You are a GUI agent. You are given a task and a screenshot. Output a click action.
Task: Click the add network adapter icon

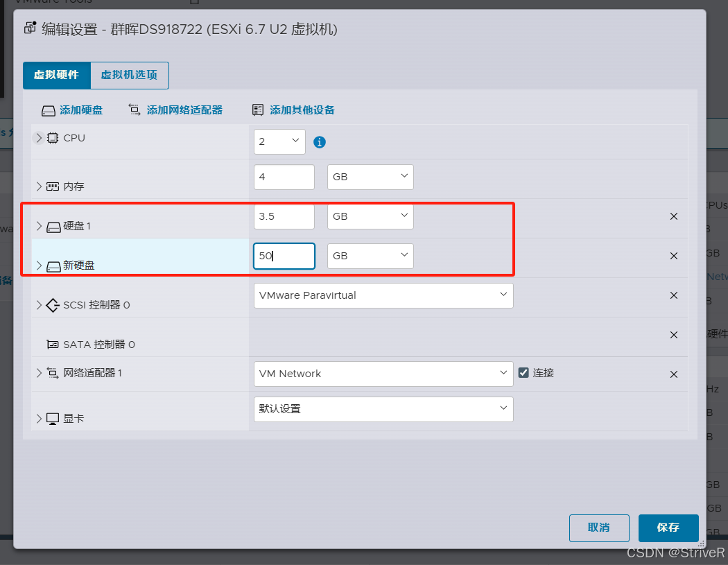tap(135, 110)
